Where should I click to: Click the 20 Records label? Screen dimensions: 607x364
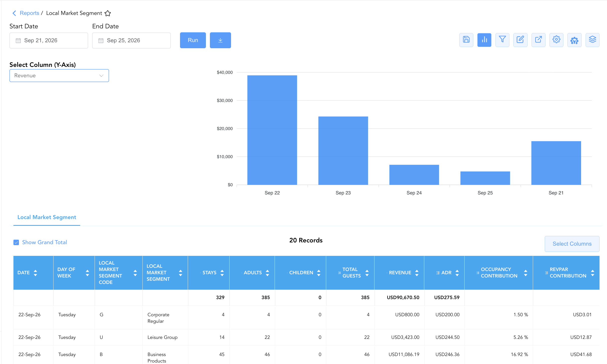point(306,240)
